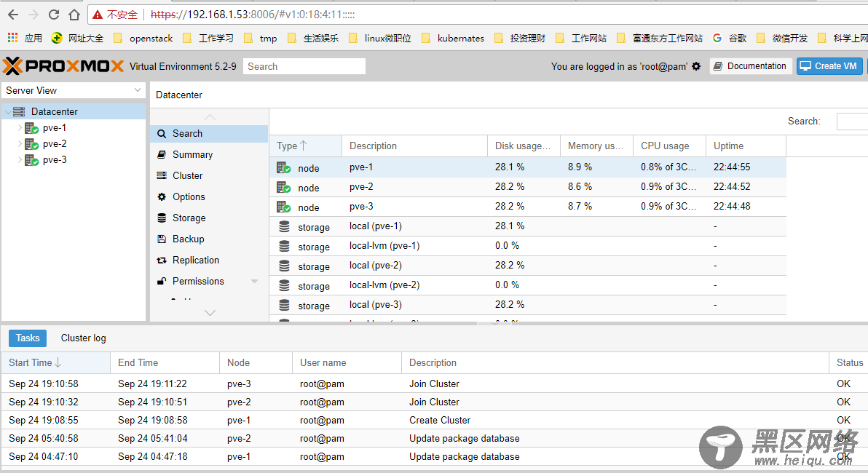Image resolution: width=868 pixels, height=473 pixels.
Task: Click storage icon for local (pve-1) row
Action: 284,226
